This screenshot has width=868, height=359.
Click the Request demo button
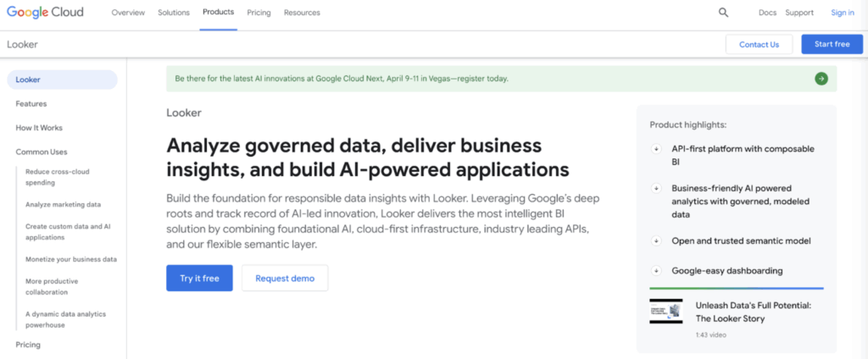[x=285, y=279]
